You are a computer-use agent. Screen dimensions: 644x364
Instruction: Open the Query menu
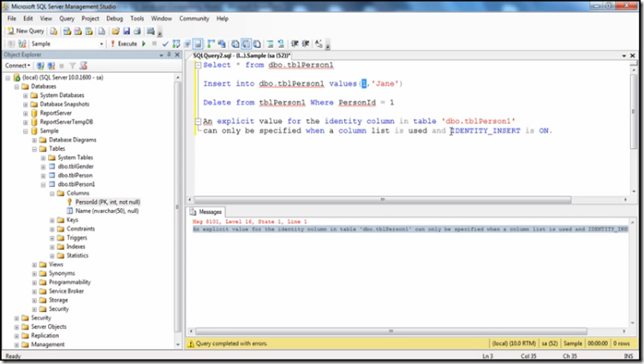(67, 19)
